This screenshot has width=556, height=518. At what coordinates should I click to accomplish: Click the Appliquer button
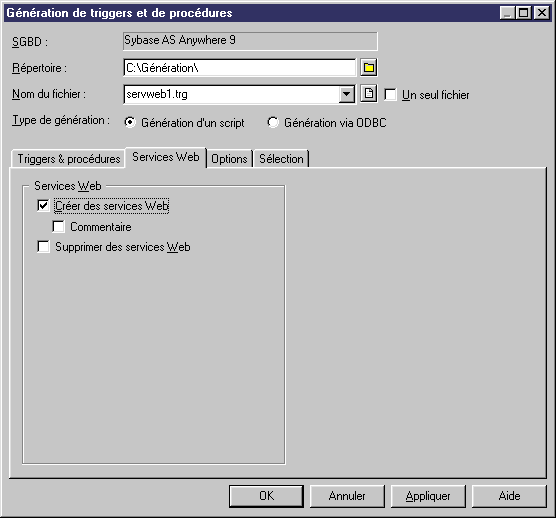tap(428, 496)
